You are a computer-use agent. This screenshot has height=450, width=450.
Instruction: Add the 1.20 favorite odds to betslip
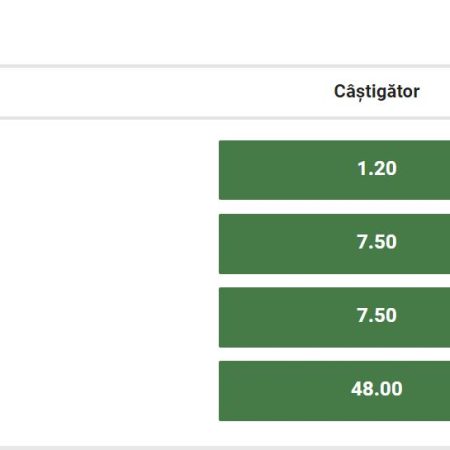click(334, 170)
